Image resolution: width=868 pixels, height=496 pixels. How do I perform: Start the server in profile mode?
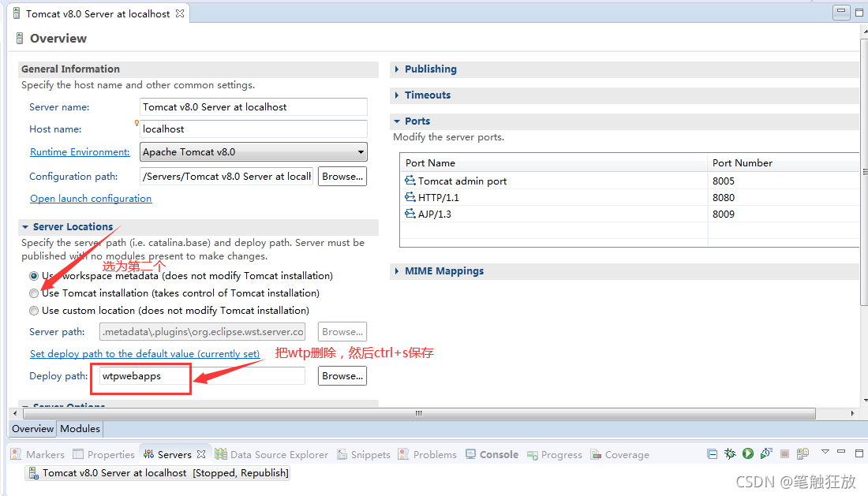point(766,453)
